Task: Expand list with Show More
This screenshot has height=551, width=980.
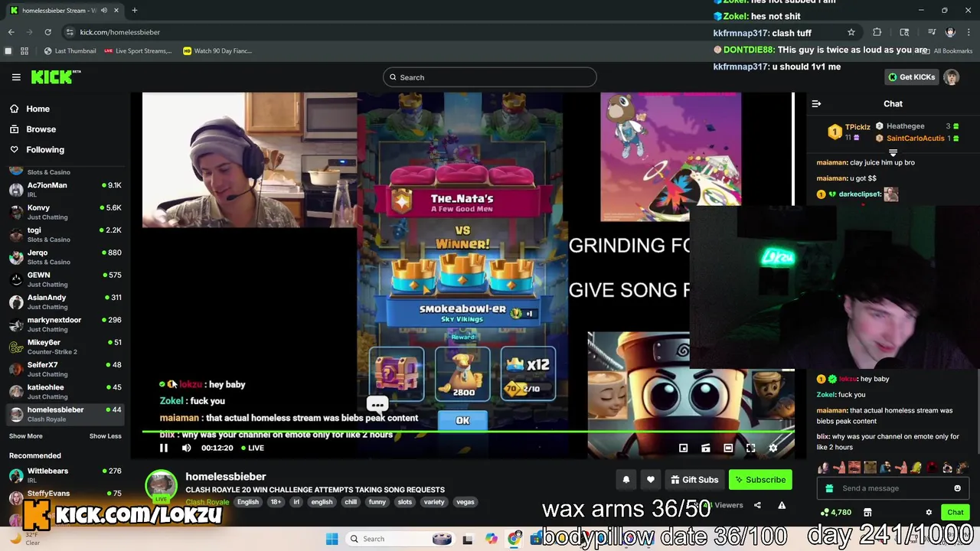Action: tap(25, 436)
